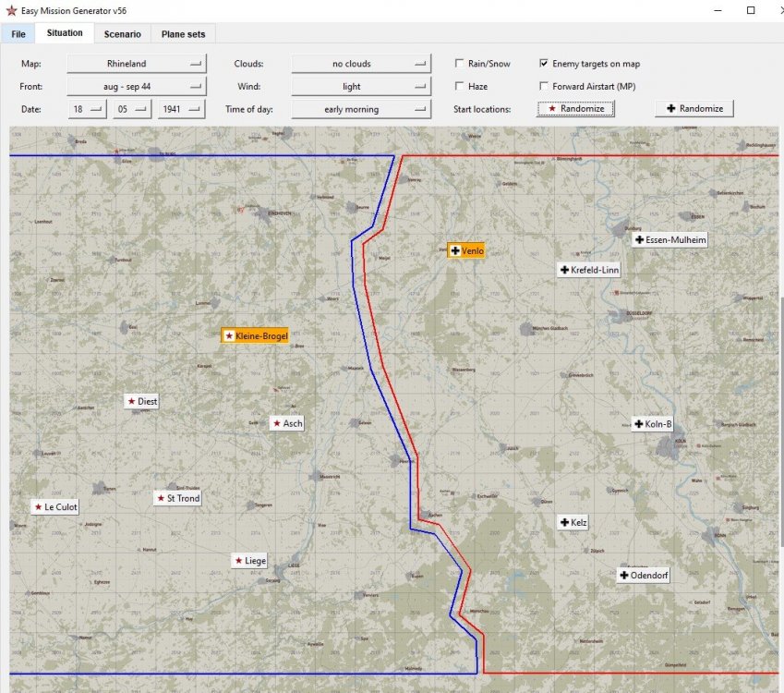Uncheck Enemy targets on map
This screenshot has height=693, width=784.
(x=544, y=64)
